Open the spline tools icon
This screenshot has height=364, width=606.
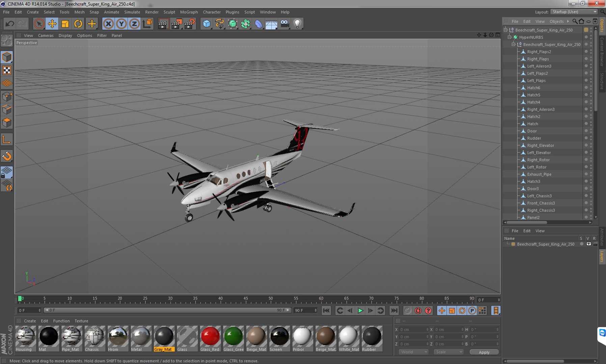click(x=220, y=24)
